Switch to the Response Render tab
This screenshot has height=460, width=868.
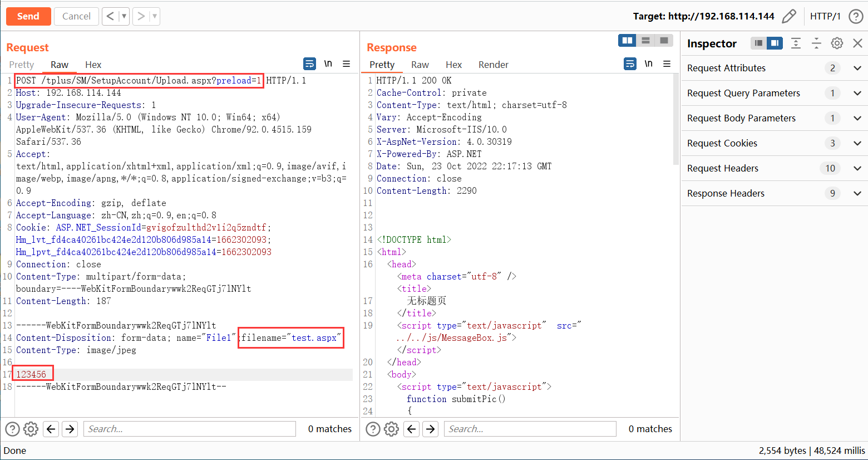pyautogui.click(x=494, y=65)
